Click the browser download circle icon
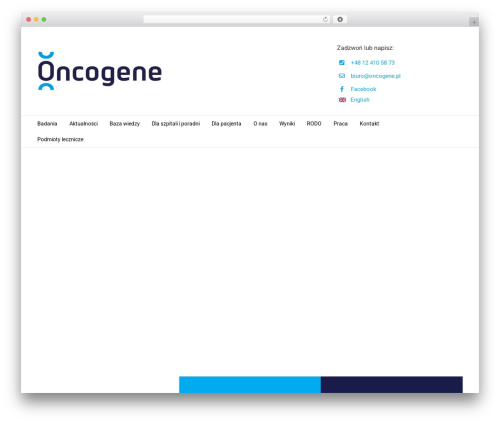 pyautogui.click(x=340, y=19)
